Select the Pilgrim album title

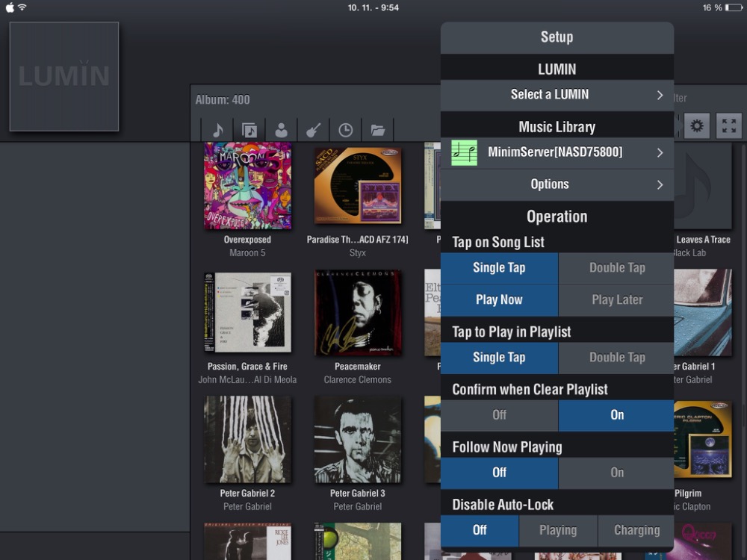click(x=688, y=494)
